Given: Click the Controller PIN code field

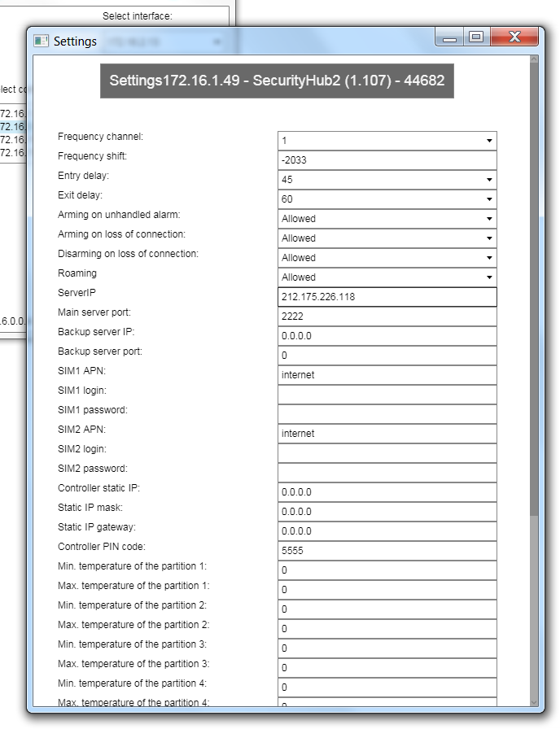Looking at the screenshot, I should click(387, 551).
